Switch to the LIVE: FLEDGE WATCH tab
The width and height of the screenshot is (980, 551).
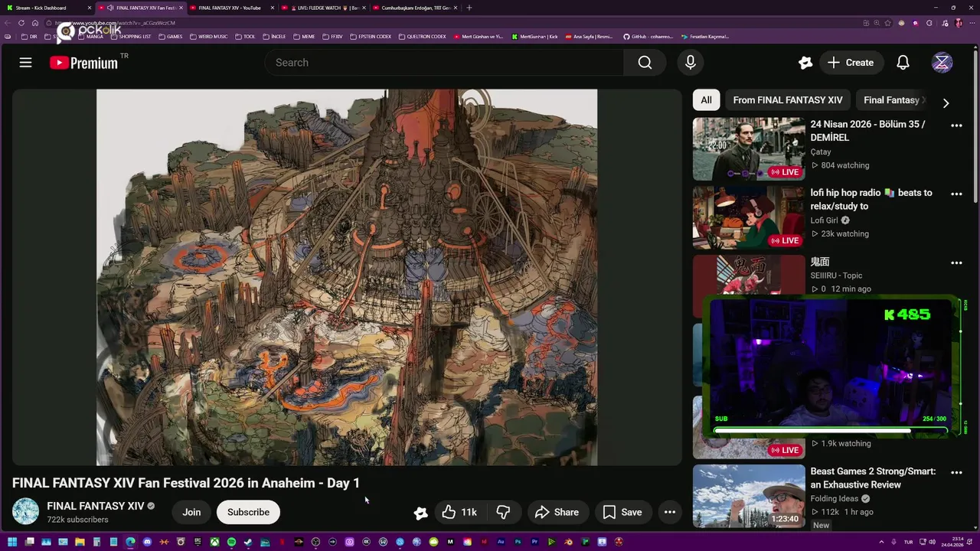[x=322, y=8]
